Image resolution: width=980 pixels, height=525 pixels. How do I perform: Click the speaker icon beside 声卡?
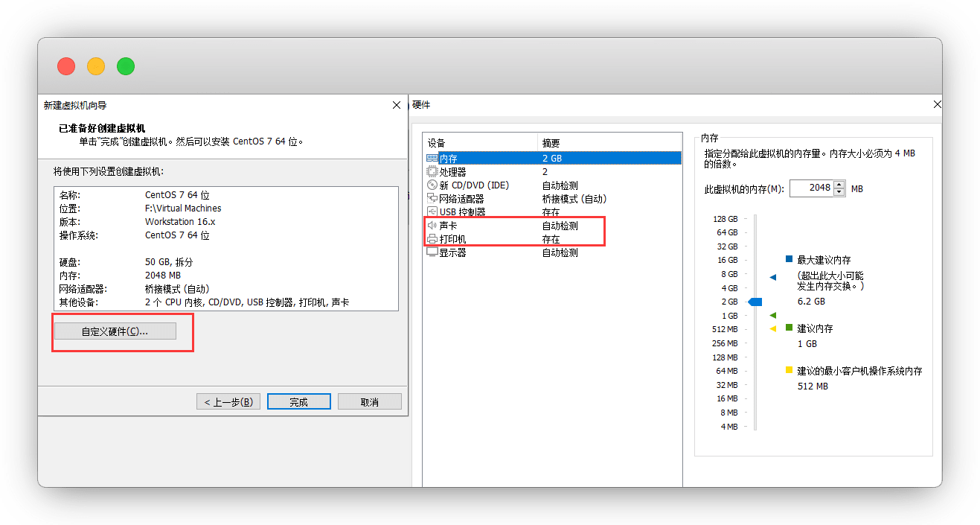pyautogui.click(x=432, y=225)
